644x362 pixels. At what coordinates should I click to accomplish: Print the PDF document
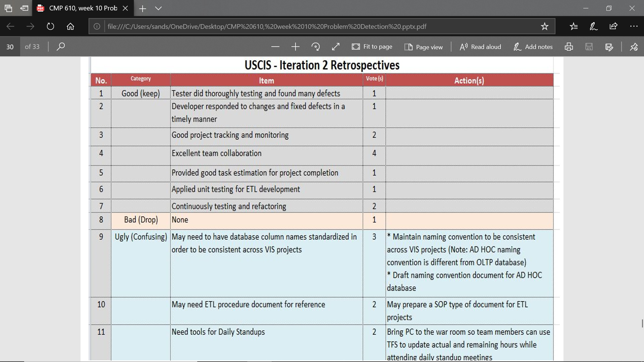click(569, 47)
